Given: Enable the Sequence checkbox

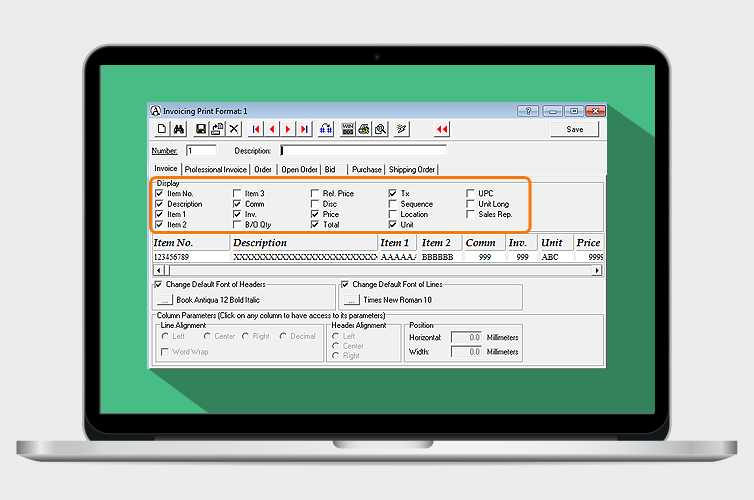Looking at the screenshot, I should tap(393, 204).
